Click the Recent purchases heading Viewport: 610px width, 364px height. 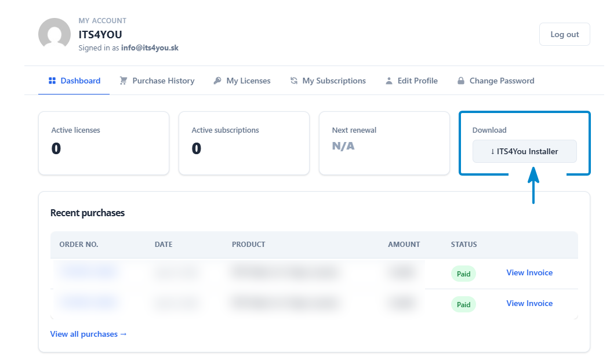pos(88,213)
